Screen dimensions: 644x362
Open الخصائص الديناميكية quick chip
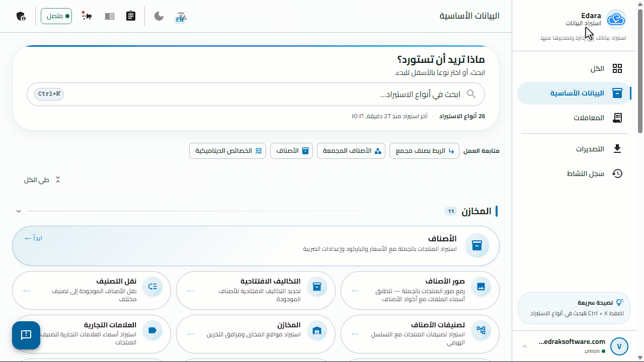[x=228, y=151]
